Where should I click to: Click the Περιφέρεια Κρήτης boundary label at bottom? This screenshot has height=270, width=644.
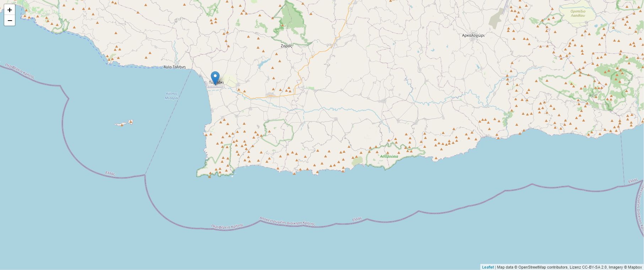[x=227, y=226]
